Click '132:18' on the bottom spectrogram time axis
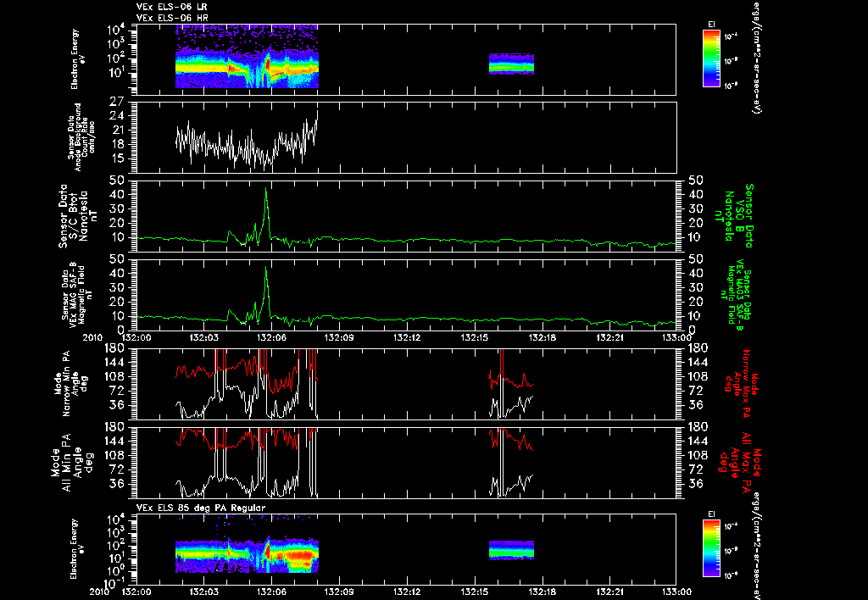The width and height of the screenshot is (868, 600). point(542,592)
